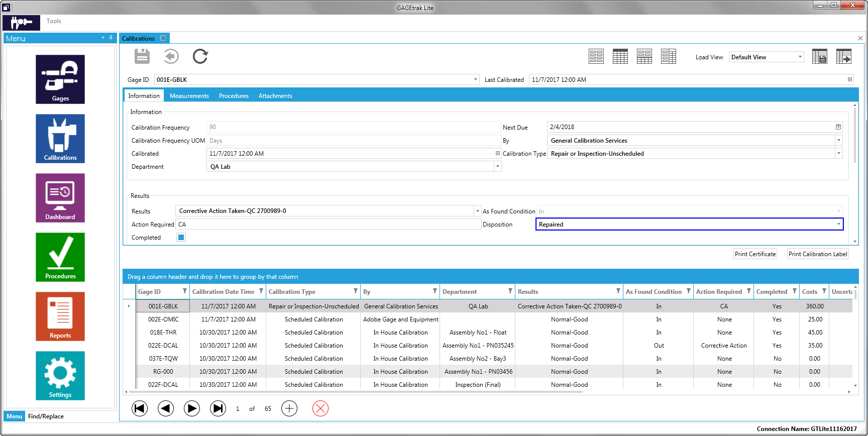The height and width of the screenshot is (436, 868).
Task: Go to the last record
Action: [x=218, y=408]
